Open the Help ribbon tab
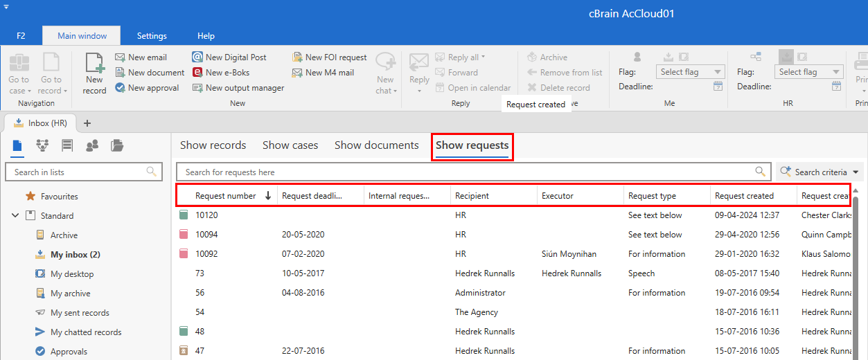The height and width of the screenshot is (360, 868). pyautogui.click(x=206, y=36)
